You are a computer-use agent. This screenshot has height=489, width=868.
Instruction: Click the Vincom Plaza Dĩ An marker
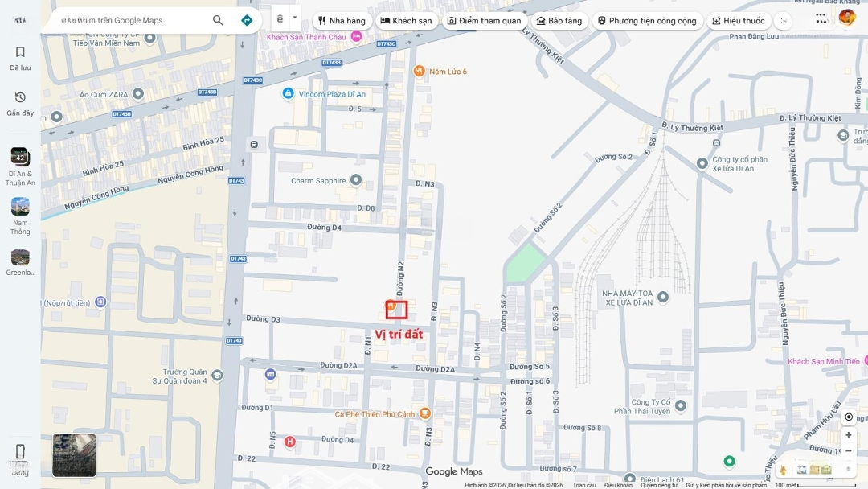click(x=288, y=94)
